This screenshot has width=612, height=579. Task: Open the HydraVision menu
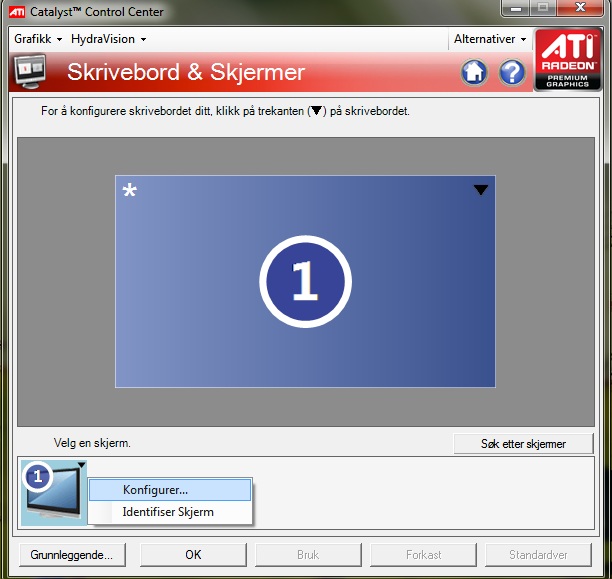coord(109,39)
